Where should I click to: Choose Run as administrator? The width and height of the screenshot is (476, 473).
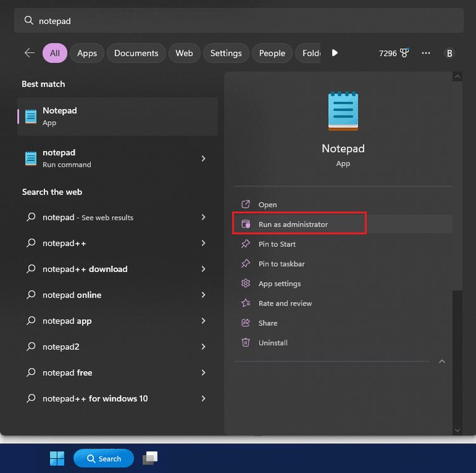[293, 224]
